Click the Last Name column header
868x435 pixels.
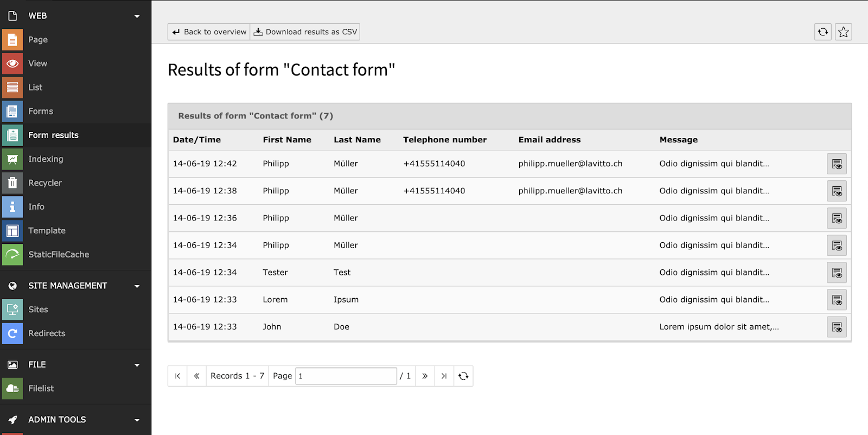357,140
